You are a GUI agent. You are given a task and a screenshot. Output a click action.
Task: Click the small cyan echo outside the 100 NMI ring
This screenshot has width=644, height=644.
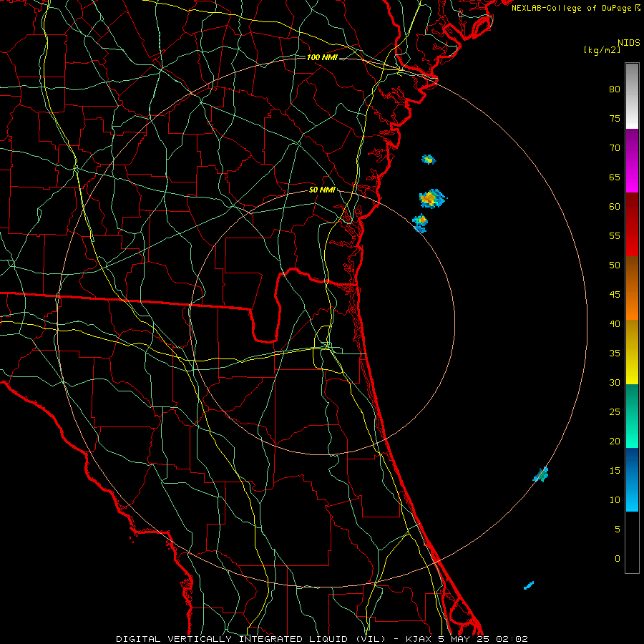pos(529,585)
